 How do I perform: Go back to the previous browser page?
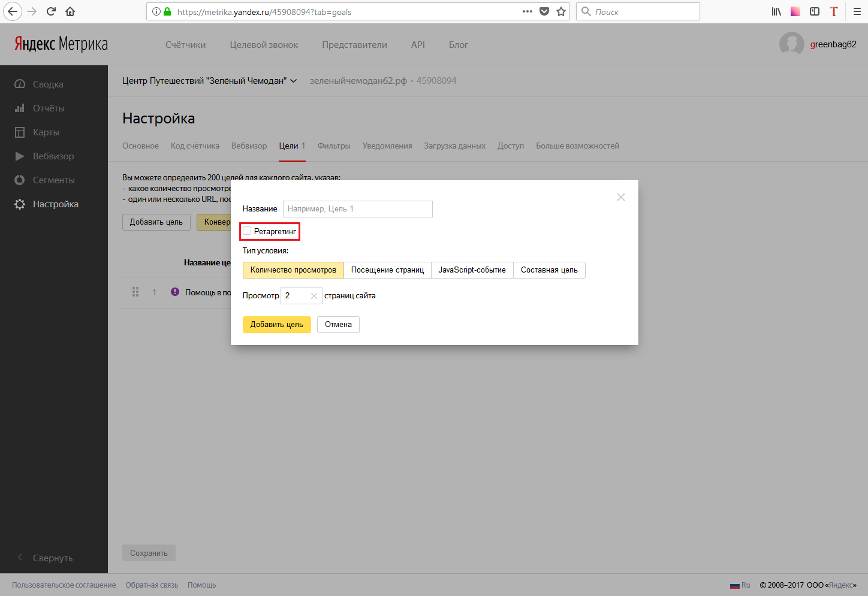click(13, 11)
